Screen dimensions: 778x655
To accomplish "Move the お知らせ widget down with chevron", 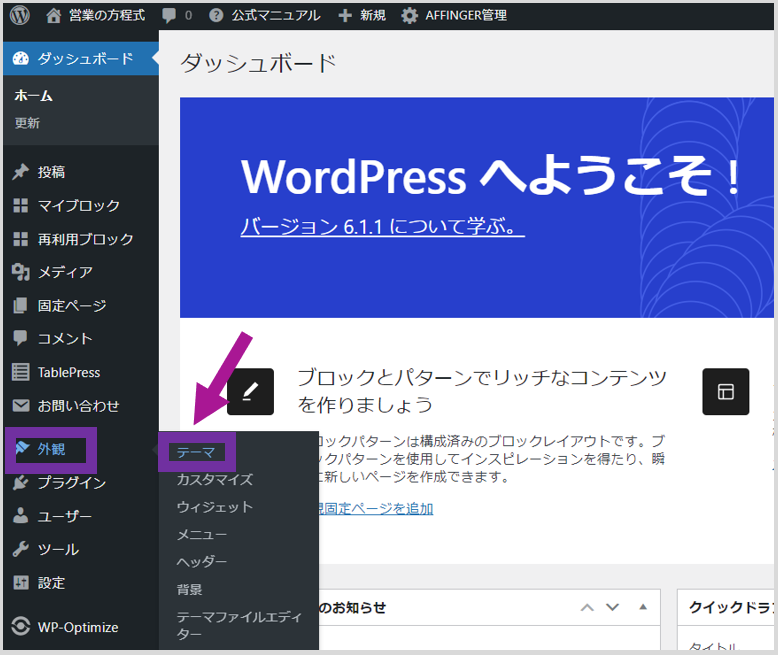I will [x=613, y=607].
